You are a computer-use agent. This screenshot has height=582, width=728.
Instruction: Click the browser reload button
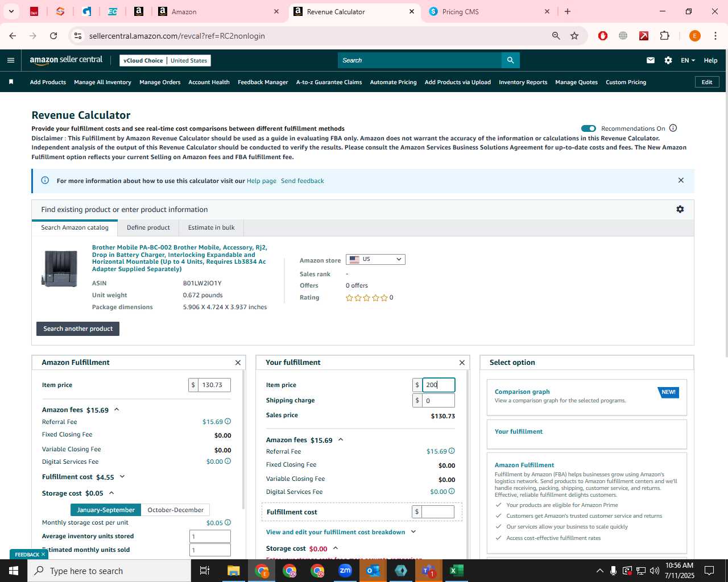point(53,36)
